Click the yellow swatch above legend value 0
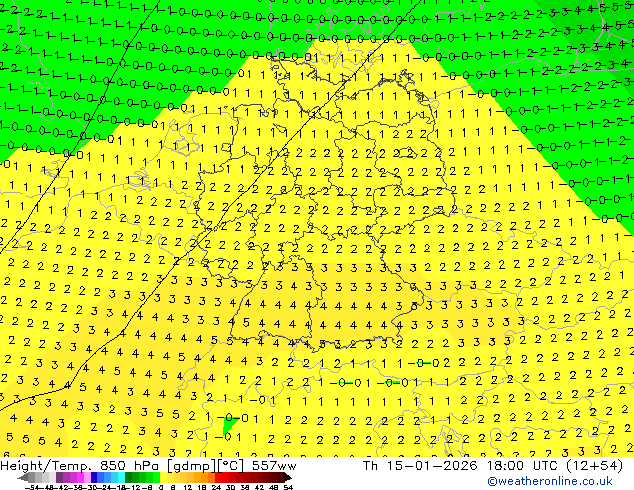 163,477
